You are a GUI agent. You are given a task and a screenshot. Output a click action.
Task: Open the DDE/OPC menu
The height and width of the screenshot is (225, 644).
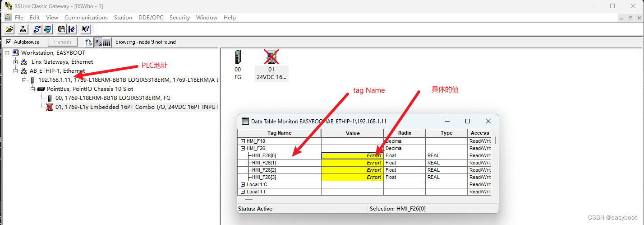click(151, 17)
